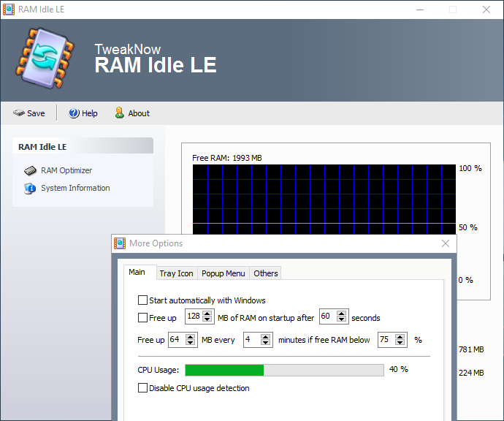Switch to the Others tab
Image resolution: width=504 pixels, height=421 pixels.
265,273
